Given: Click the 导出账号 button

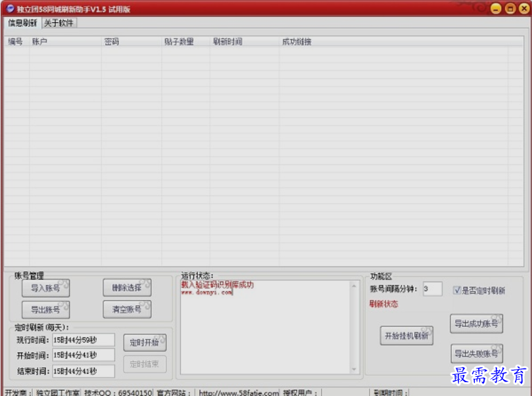Looking at the screenshot, I should coord(46,309).
